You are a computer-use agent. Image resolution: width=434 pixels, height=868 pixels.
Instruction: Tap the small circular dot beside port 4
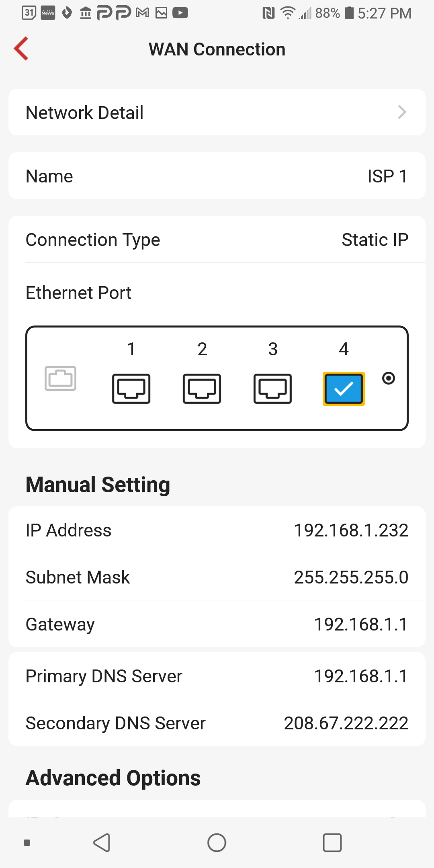coord(388,378)
